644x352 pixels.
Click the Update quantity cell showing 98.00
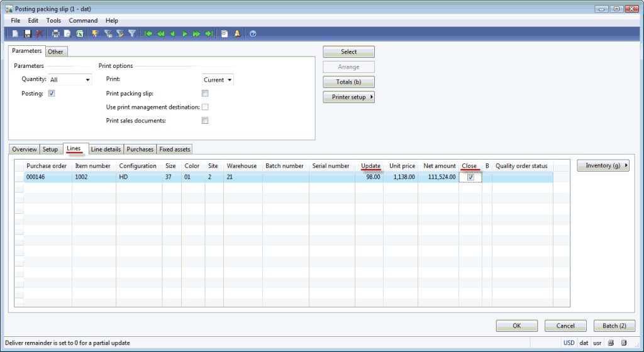(x=369, y=177)
